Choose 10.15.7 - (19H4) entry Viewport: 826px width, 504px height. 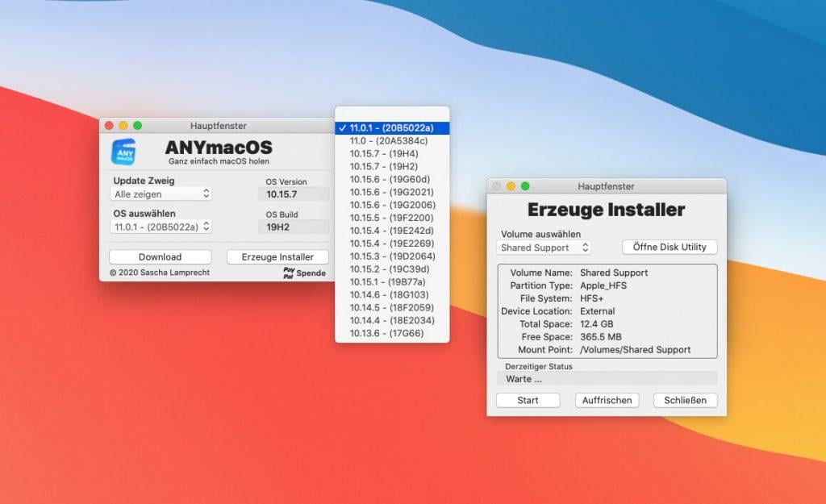click(x=392, y=154)
